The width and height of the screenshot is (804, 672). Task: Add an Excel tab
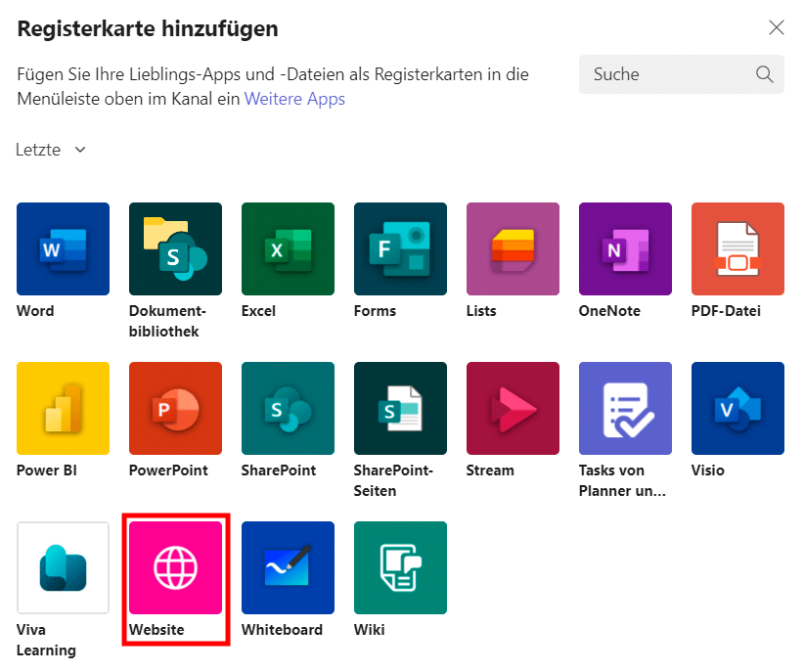click(288, 248)
